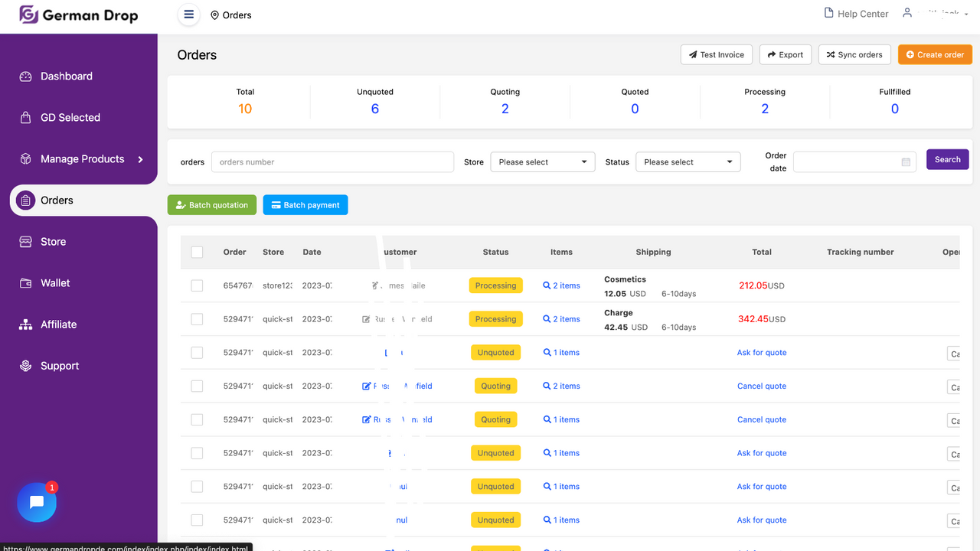Viewport: 980px width, 551px height.
Task: Open the Status filter dropdown
Action: pyautogui.click(x=688, y=162)
